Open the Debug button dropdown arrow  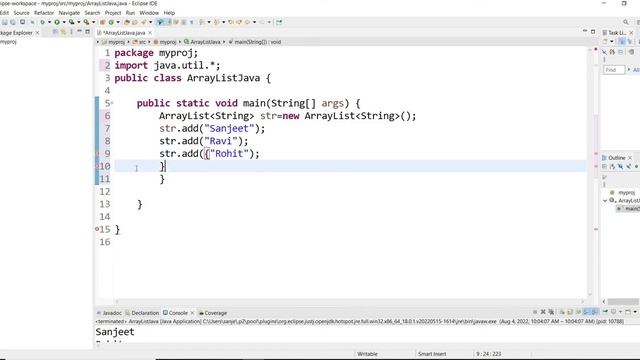point(49,22)
